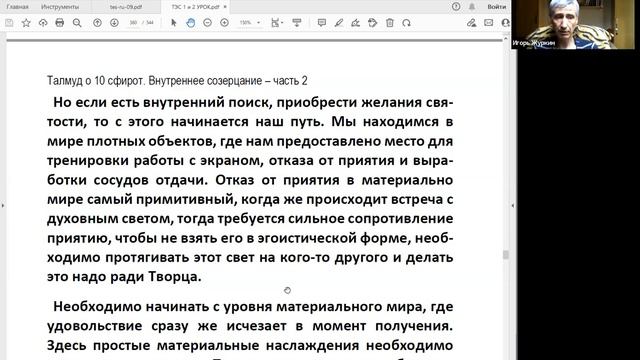Screen dimensions: 640x360
Task: Click the find text magnifier icon
Action: coord(77,23)
